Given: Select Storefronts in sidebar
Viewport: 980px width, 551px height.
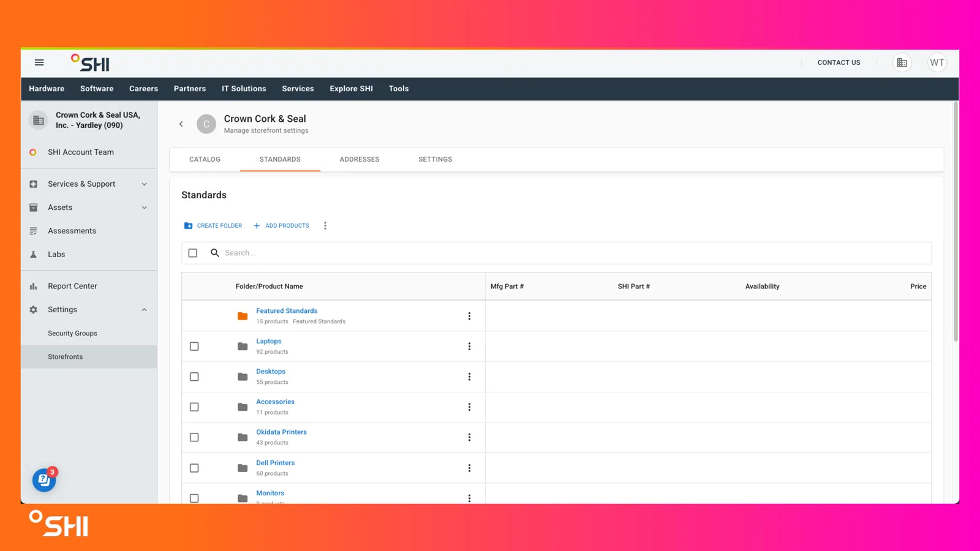Looking at the screenshot, I should pyautogui.click(x=89, y=357).
